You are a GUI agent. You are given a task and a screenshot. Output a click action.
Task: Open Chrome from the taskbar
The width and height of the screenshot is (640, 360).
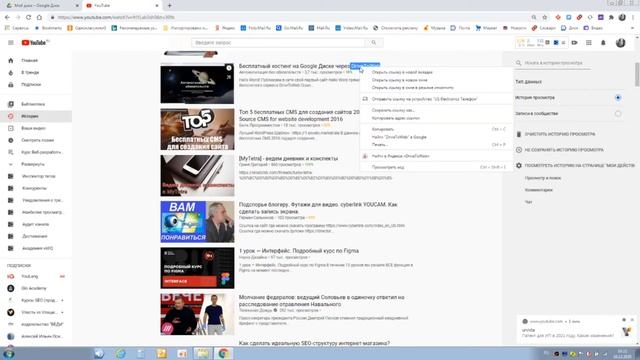[x=223, y=353]
